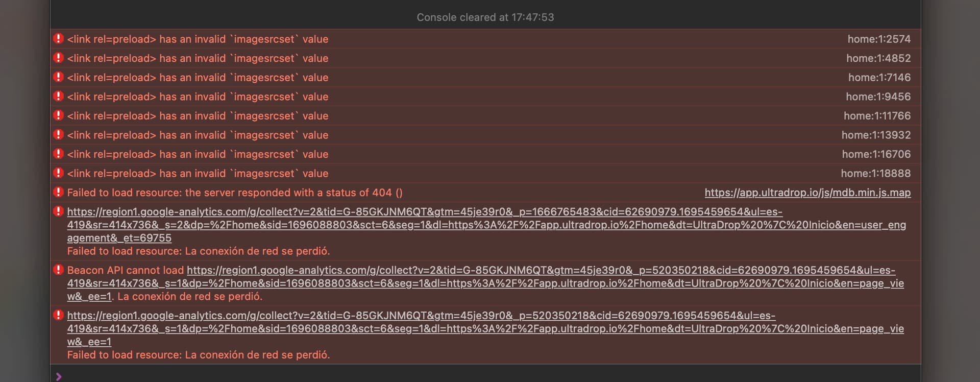Click the purple console prompt chevron

(x=59, y=376)
